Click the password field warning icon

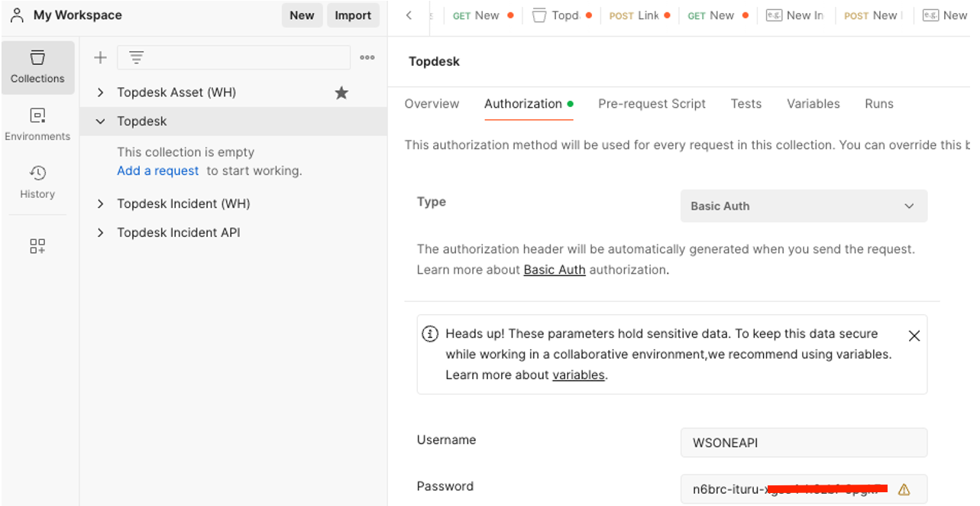[x=905, y=488]
